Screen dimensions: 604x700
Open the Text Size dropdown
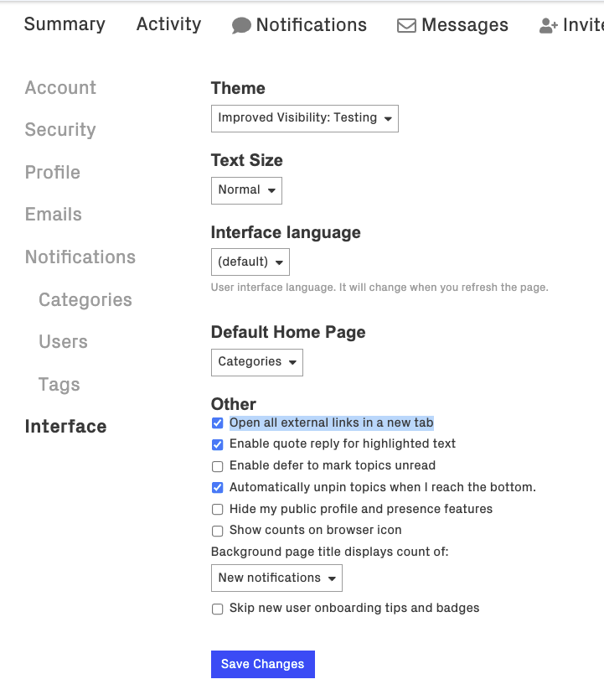pos(246,190)
